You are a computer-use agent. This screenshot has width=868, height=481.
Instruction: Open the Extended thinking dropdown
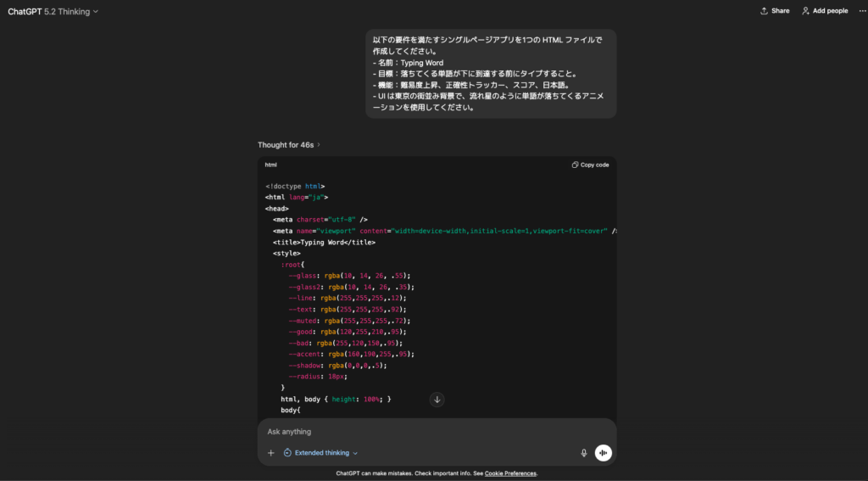coord(321,453)
